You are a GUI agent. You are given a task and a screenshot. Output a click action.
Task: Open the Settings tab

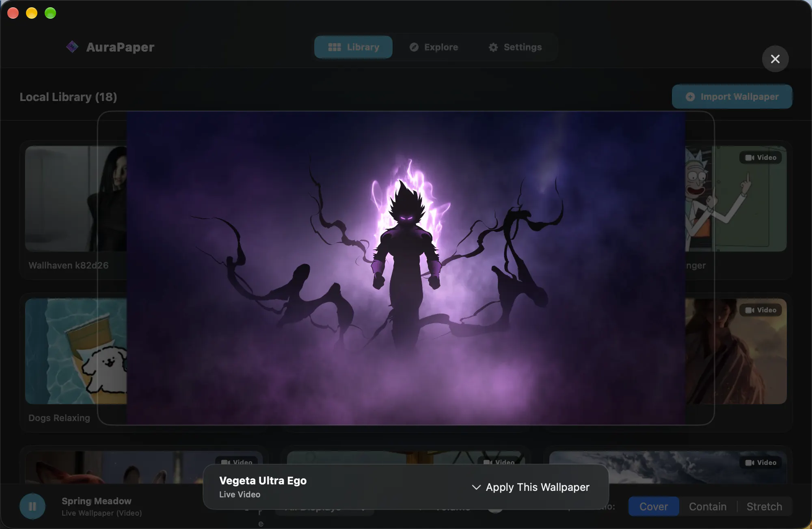tap(515, 47)
